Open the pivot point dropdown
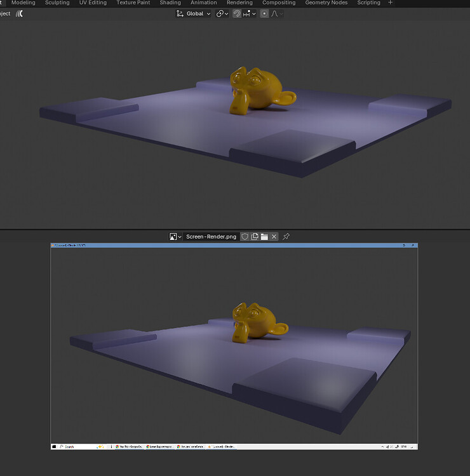This screenshot has width=470, height=476. pos(222,14)
